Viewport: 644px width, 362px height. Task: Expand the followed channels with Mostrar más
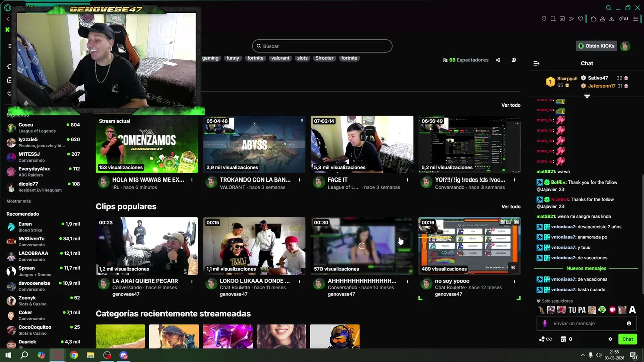tap(19, 201)
